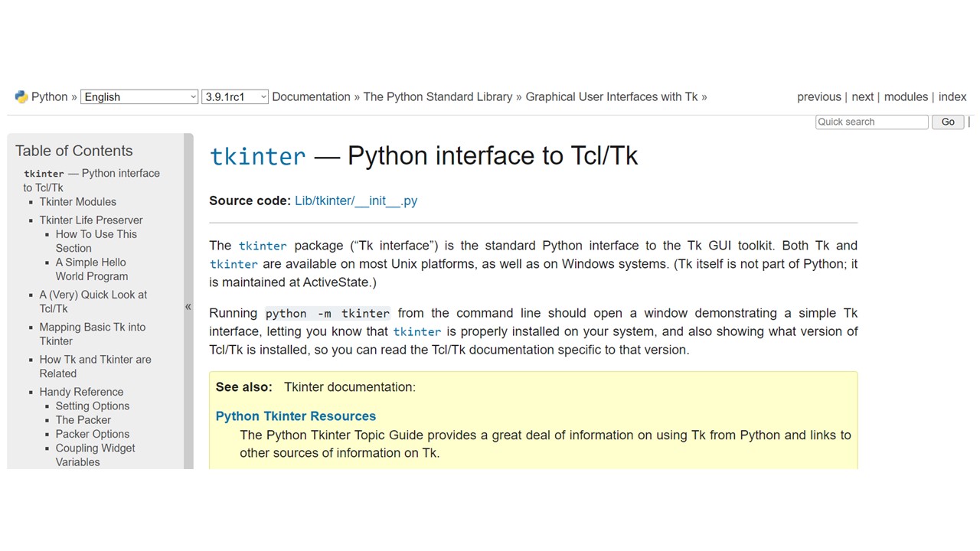Screen dimensions: 980x551
Task: Open the modules index link
Action: pyautogui.click(x=906, y=96)
